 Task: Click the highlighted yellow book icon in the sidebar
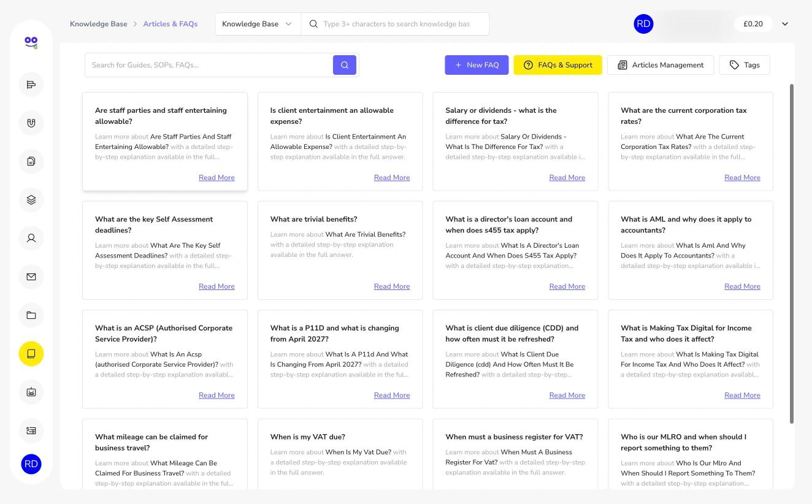point(31,354)
